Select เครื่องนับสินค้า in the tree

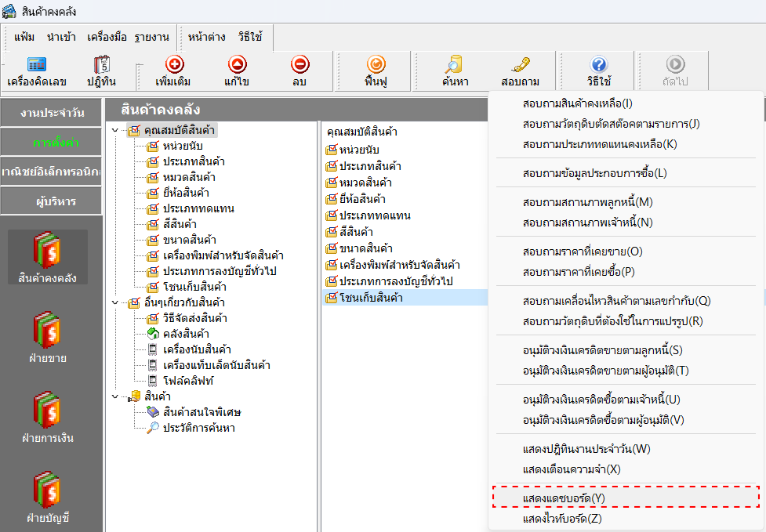click(197, 349)
